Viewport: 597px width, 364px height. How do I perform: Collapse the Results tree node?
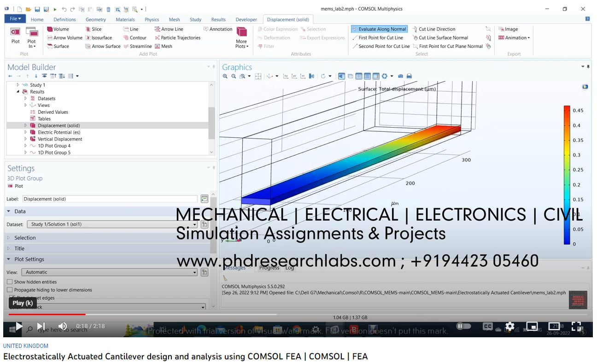[18, 92]
